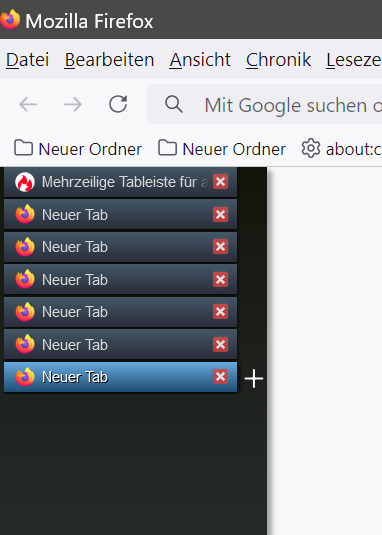
Task: Open a new tab with the plus icon
Action: [x=254, y=378]
